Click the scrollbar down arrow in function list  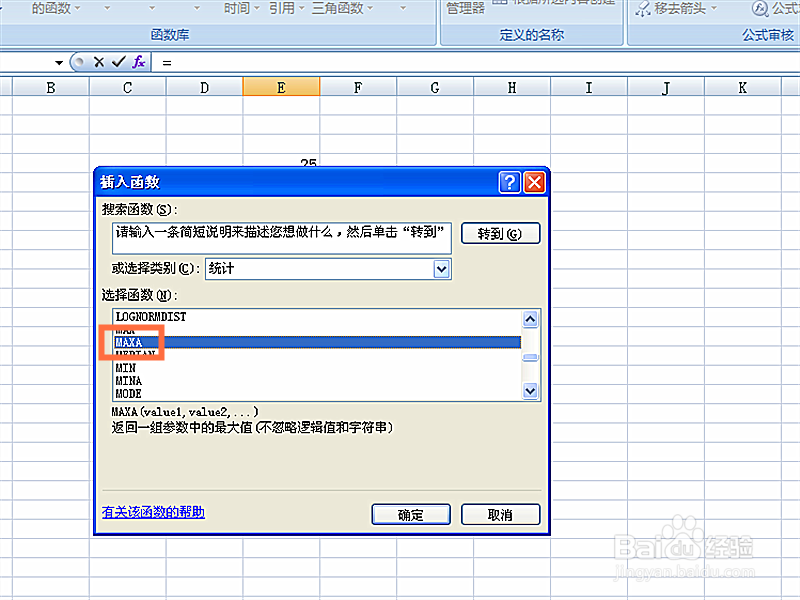click(530, 390)
